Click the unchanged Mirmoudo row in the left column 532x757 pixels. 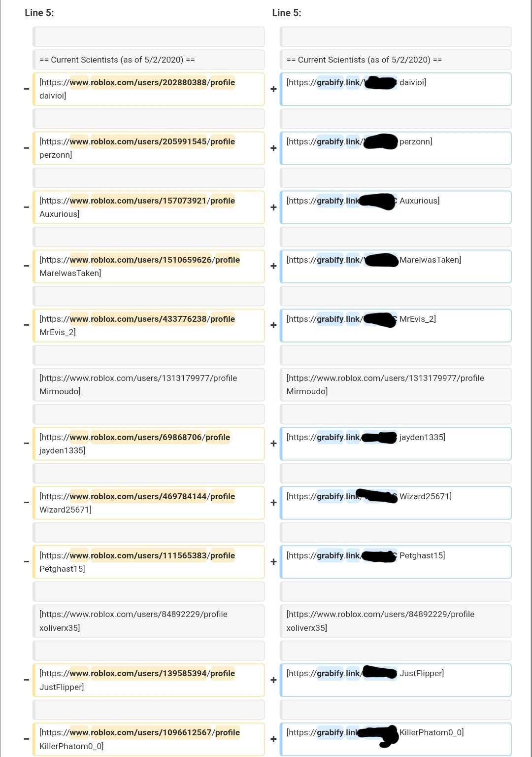(x=148, y=384)
